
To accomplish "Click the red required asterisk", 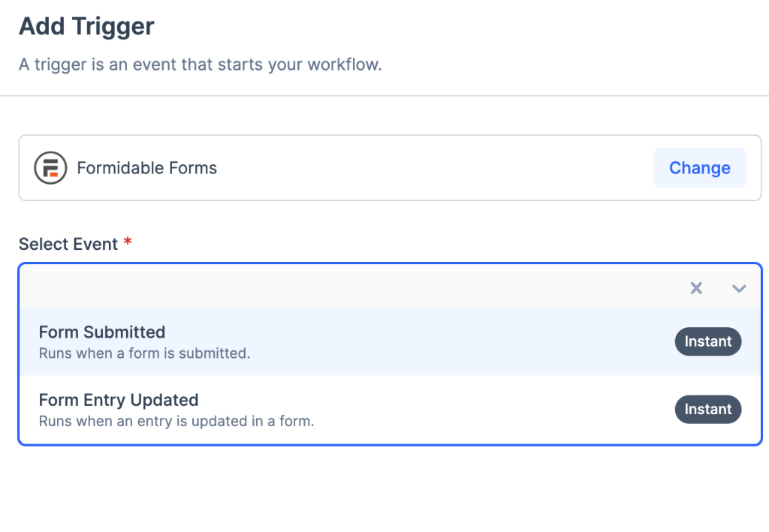I will [128, 242].
